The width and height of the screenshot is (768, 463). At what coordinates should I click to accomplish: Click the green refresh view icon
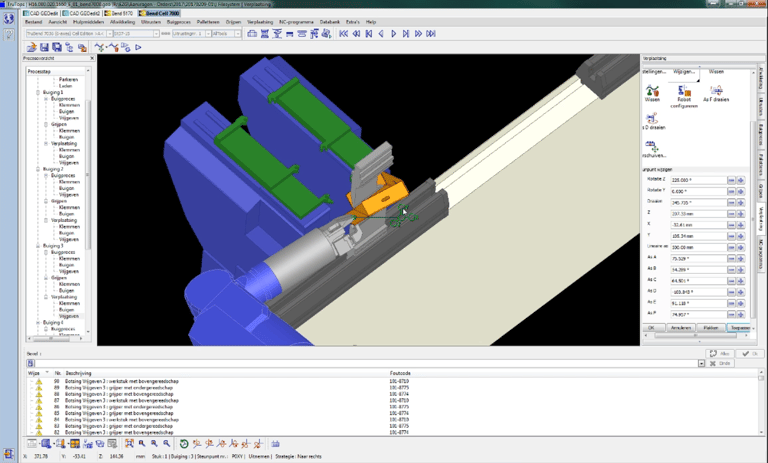184,443
